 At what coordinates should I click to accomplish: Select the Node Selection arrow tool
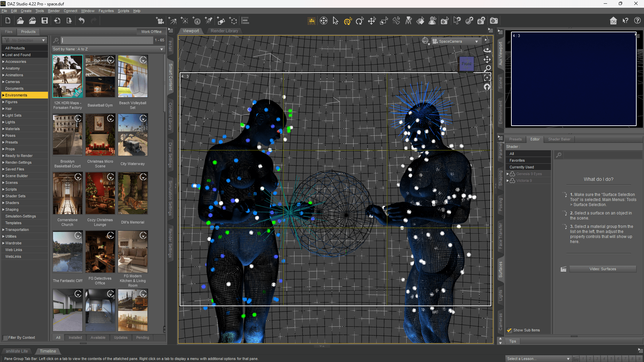coord(335,21)
